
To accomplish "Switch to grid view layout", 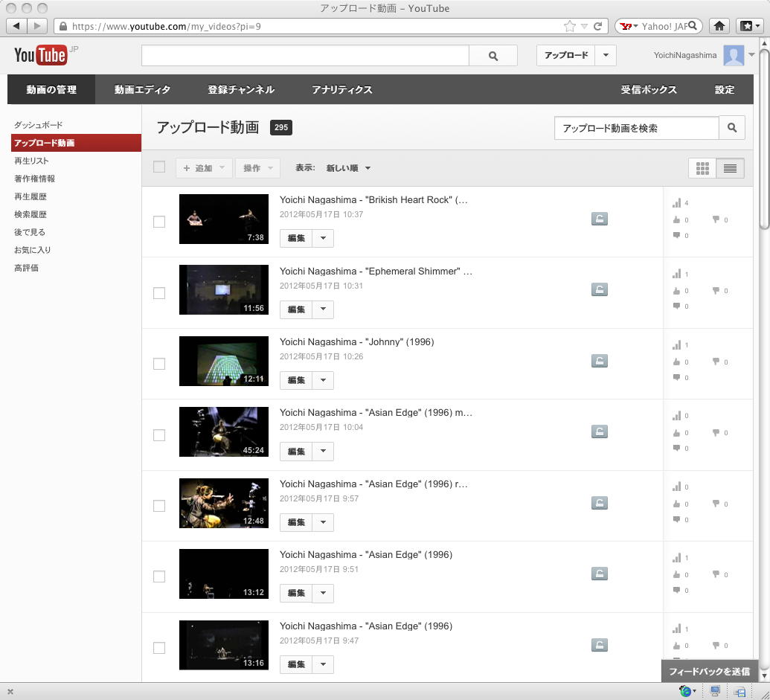I will pos(702,168).
